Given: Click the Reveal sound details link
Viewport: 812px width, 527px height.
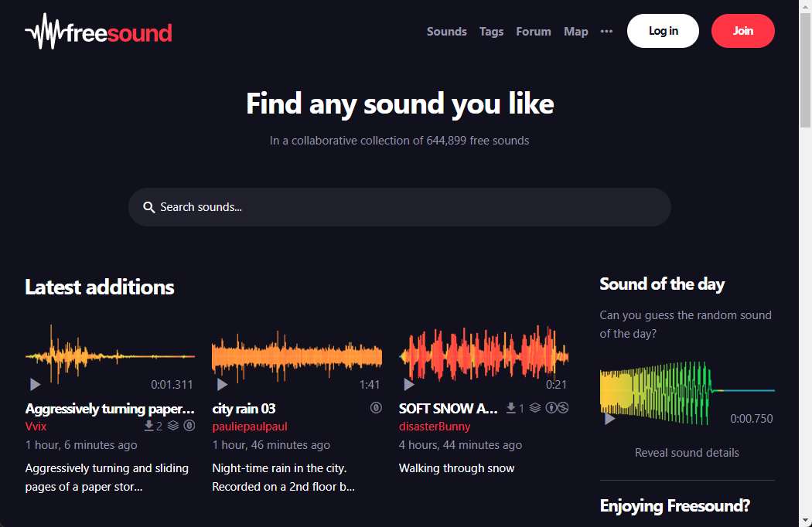Looking at the screenshot, I should 687,452.
